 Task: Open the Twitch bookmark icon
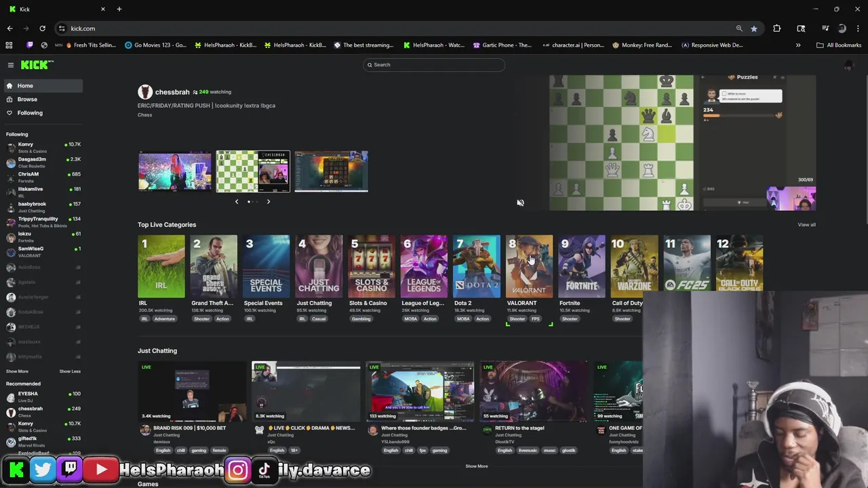pyautogui.click(x=29, y=45)
